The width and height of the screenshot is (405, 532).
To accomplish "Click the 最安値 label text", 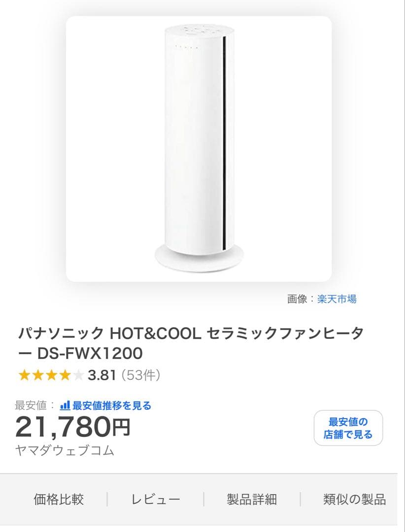I will point(31,405).
